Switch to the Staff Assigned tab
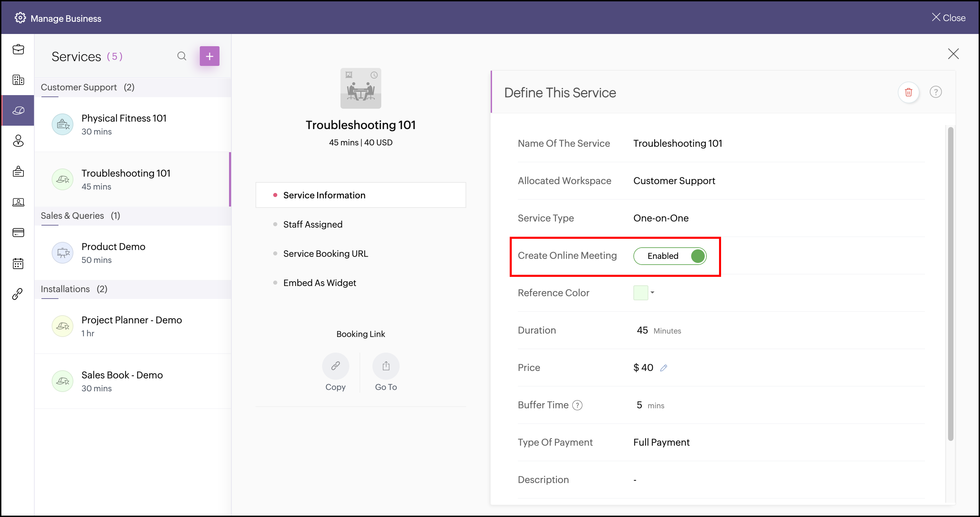 click(312, 225)
